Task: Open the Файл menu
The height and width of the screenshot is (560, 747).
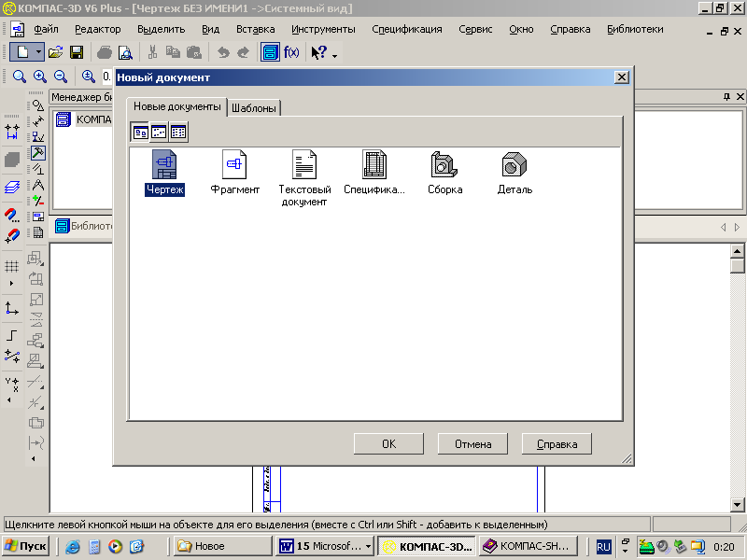Action: click(x=46, y=30)
